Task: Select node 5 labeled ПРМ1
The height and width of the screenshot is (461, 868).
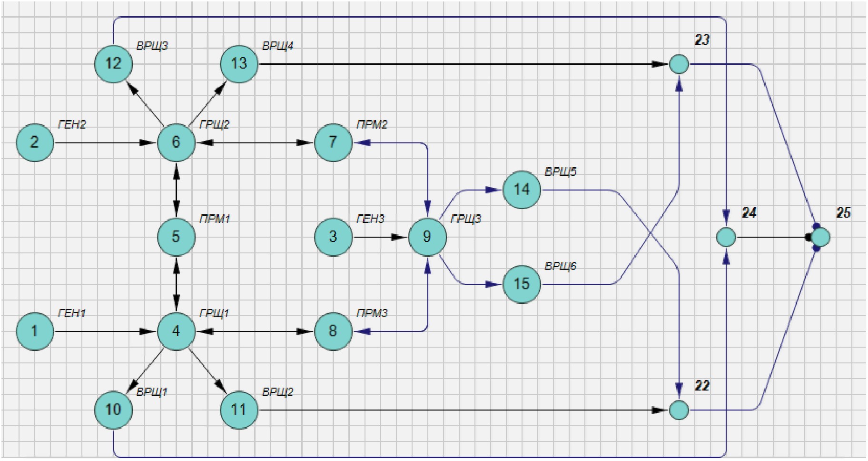Action: 176,237
